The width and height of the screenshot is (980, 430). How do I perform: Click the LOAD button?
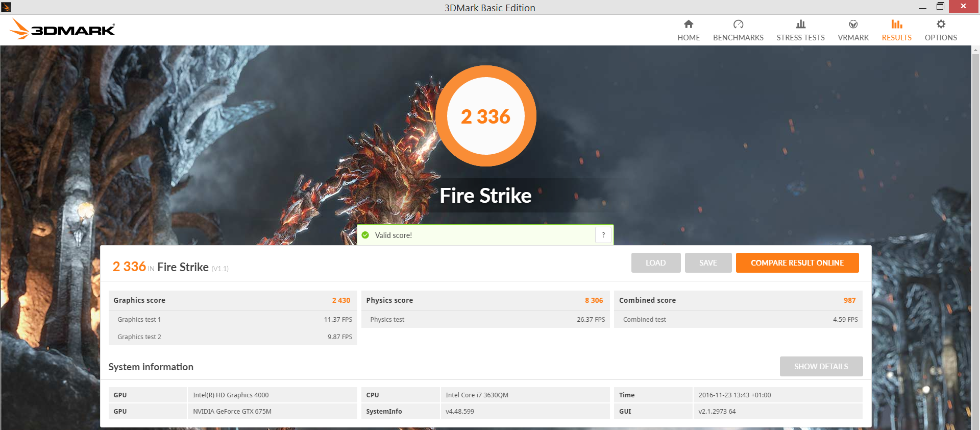tap(656, 262)
